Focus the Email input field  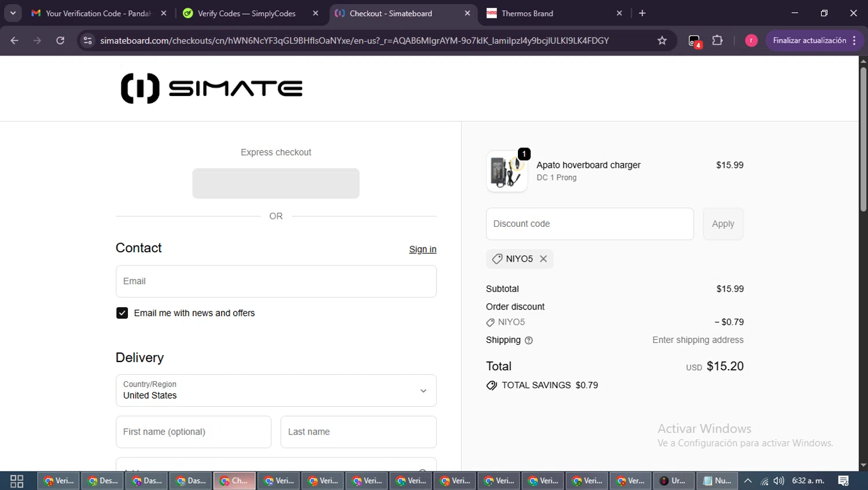[x=276, y=281]
